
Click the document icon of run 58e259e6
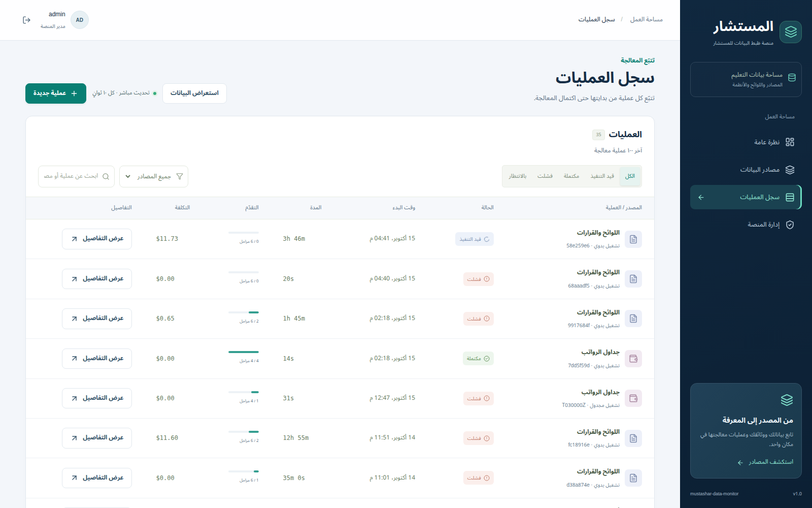633,239
